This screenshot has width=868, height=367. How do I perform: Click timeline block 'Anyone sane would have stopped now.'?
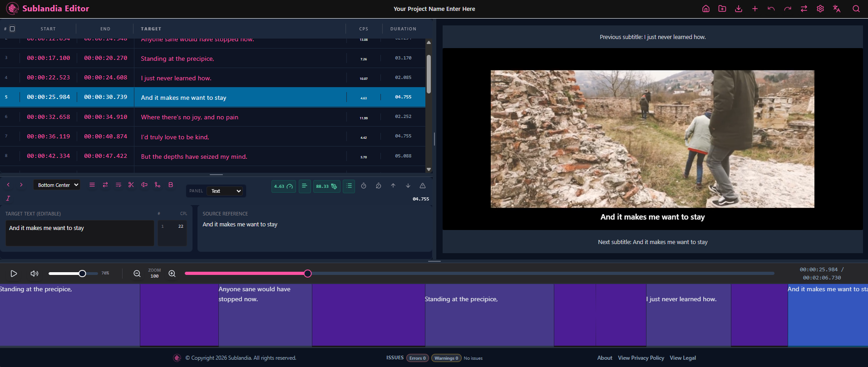coord(265,315)
